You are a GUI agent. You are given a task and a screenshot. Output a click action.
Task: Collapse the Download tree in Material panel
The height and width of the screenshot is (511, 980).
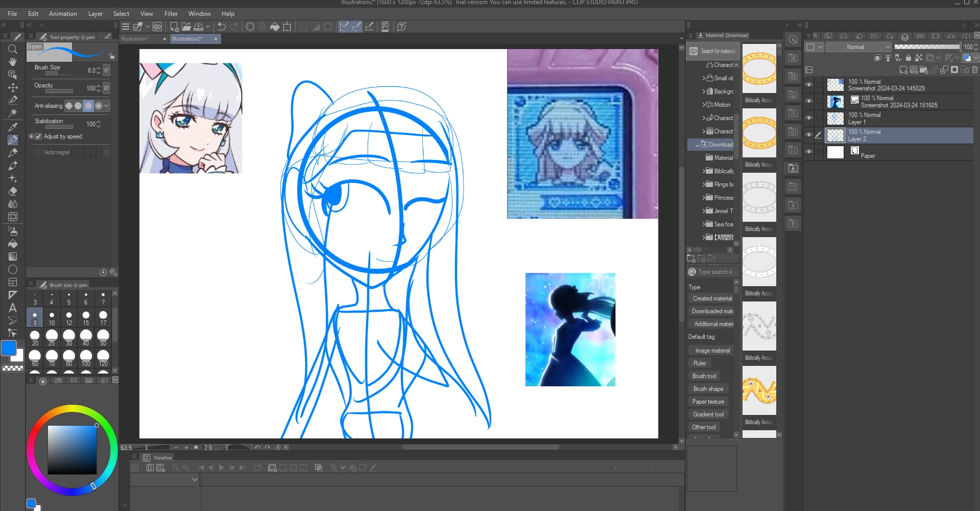click(698, 145)
